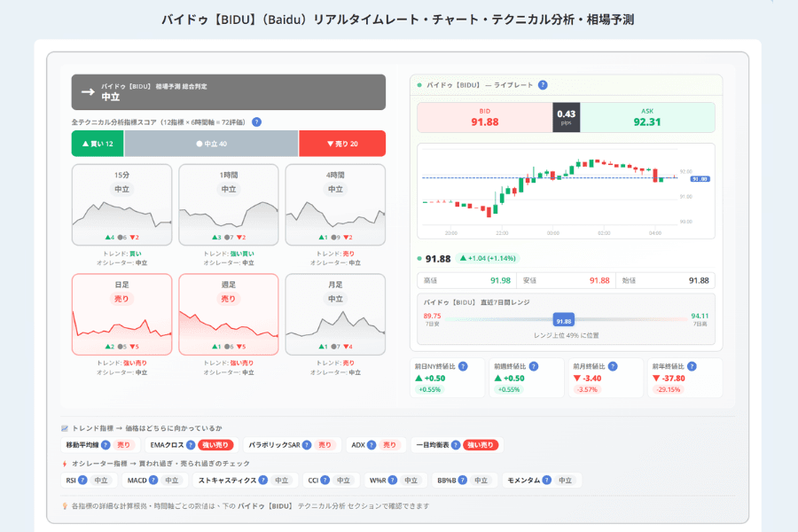Open help icon beside 前週終値比
The height and width of the screenshot is (532, 798).
tap(534, 366)
